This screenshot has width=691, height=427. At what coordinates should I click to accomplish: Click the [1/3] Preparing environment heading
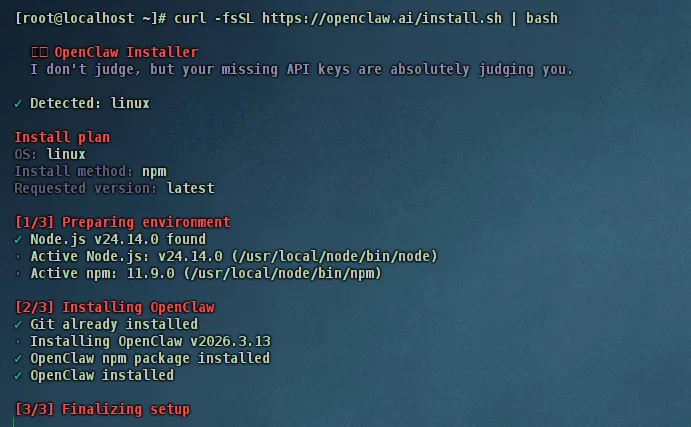(123, 223)
